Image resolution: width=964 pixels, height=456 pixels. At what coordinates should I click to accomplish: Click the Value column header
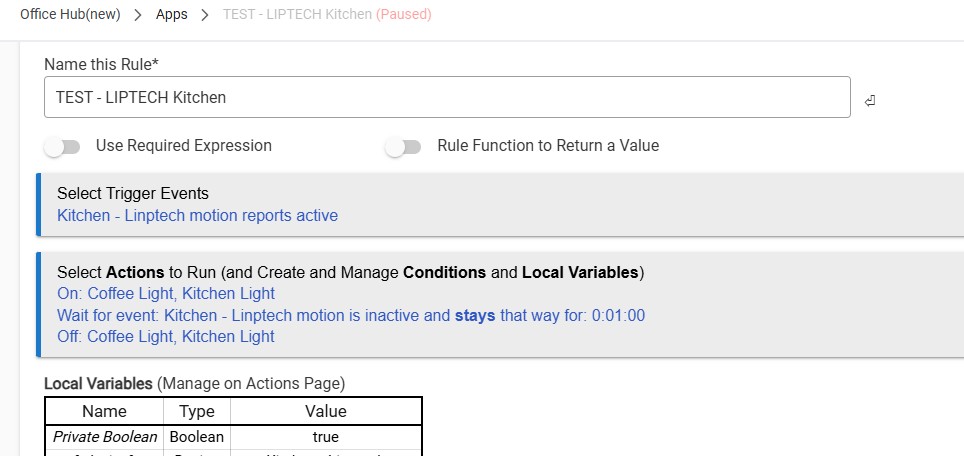pyautogui.click(x=326, y=411)
